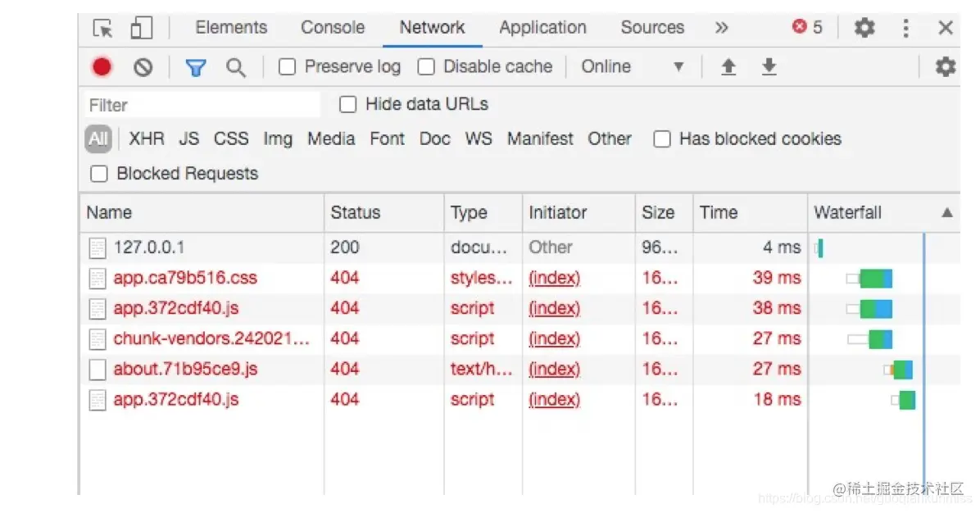The image size is (980, 513).
Task: Enable the Preserve log checkbox
Action: pos(287,67)
